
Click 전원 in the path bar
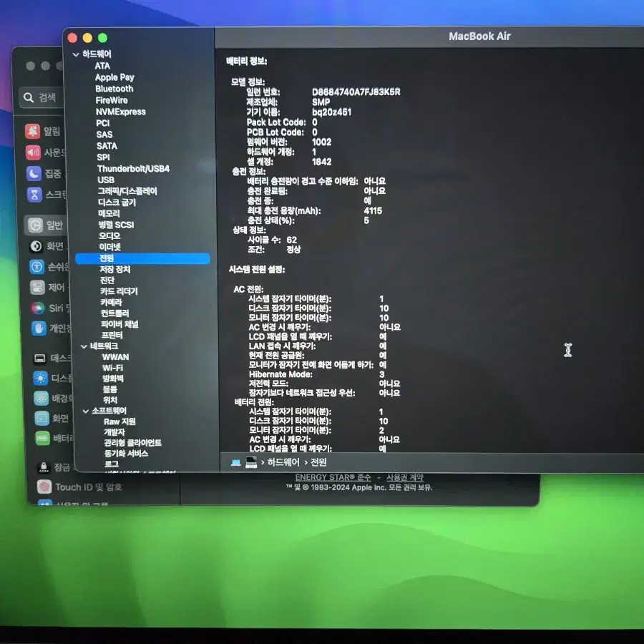click(x=318, y=462)
